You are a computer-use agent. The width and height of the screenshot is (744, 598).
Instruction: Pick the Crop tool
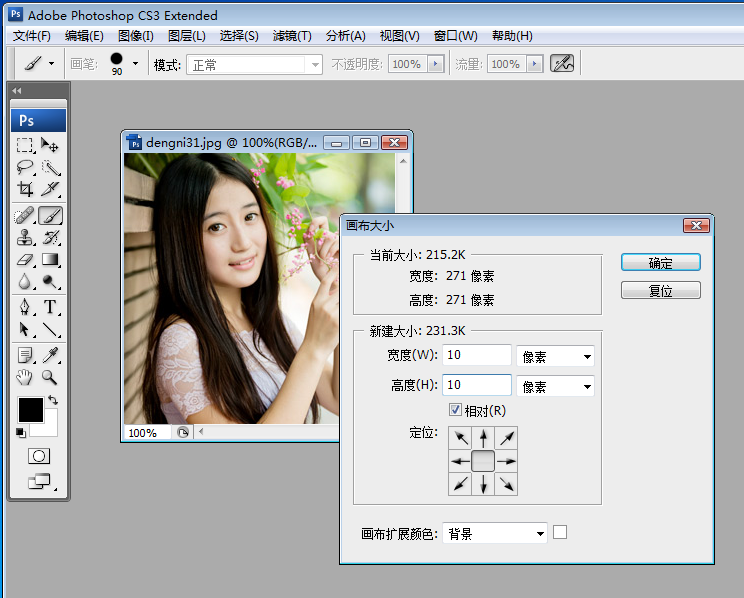pos(25,189)
